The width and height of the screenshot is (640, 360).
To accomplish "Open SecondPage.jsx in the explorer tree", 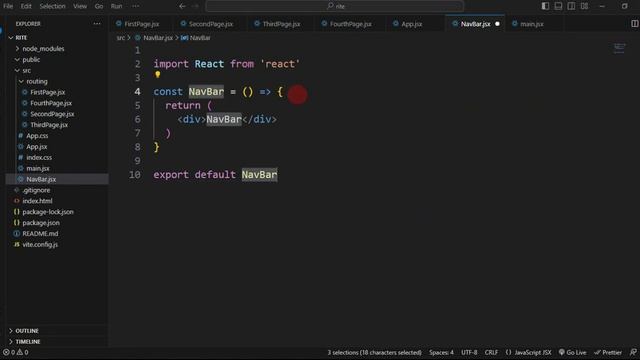I will [57, 114].
